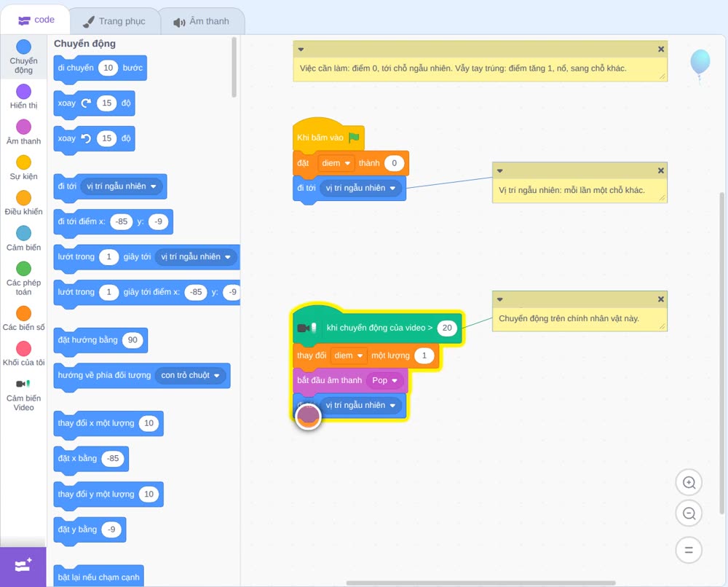728x587 pixels.
Task: Click the value 0 in đặt diem block
Action: [394, 163]
